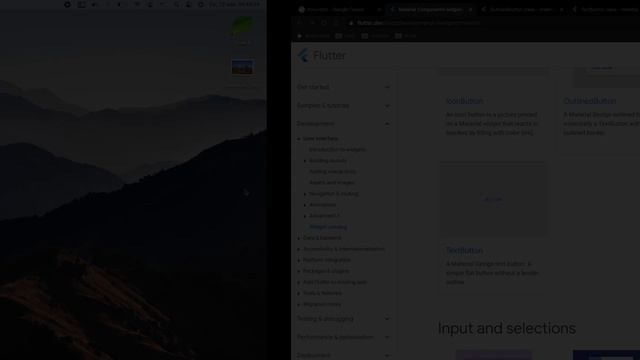Expand Tools & features in sidebar
The image size is (640, 360).
[320, 293]
